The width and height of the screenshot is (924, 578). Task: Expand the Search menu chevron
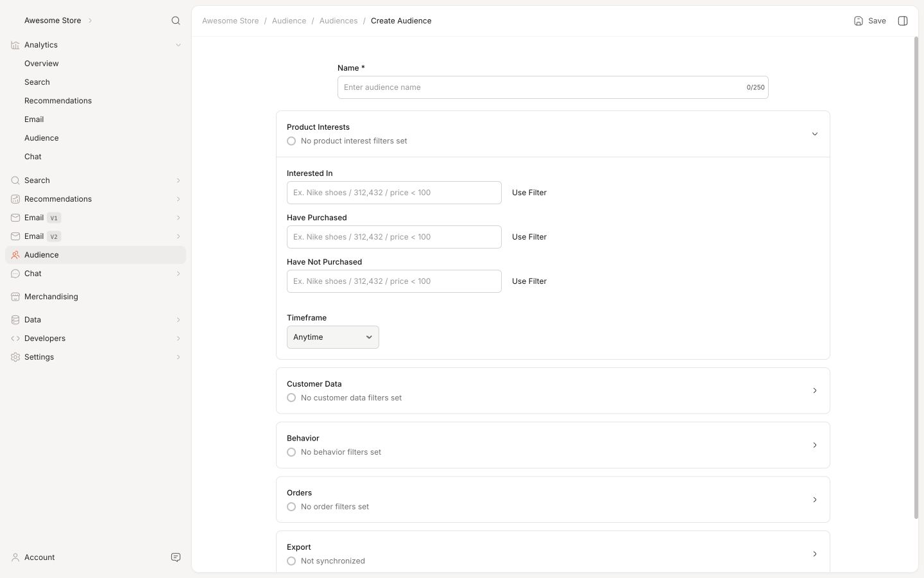tap(178, 180)
